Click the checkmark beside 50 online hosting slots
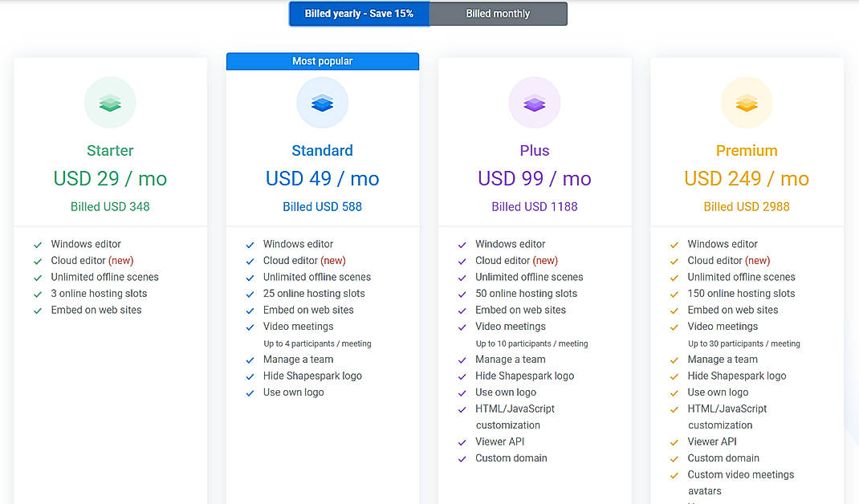The height and width of the screenshot is (504, 859). [462, 295]
